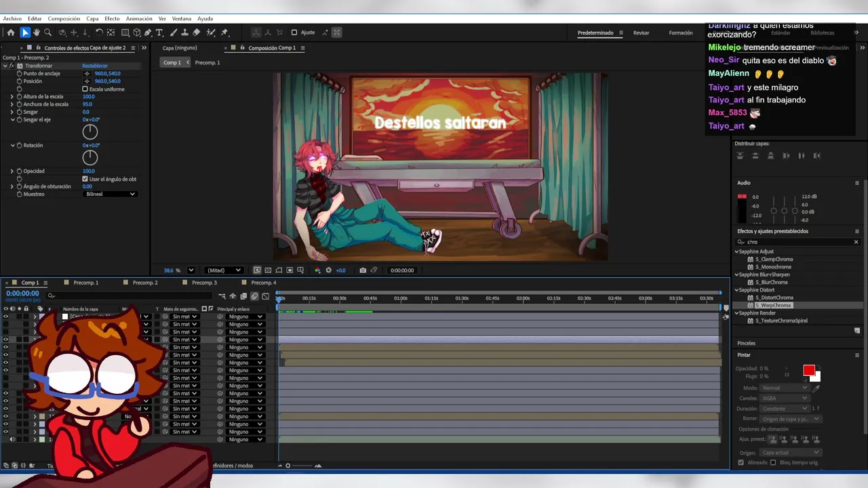Toggle the Escala uniforme checkbox
The width and height of the screenshot is (868, 488).
pyautogui.click(x=85, y=89)
